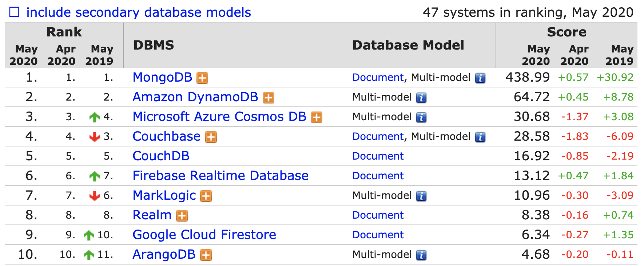
Task: Expand details with the plus icon beside MarkLogic
Action: (x=206, y=196)
